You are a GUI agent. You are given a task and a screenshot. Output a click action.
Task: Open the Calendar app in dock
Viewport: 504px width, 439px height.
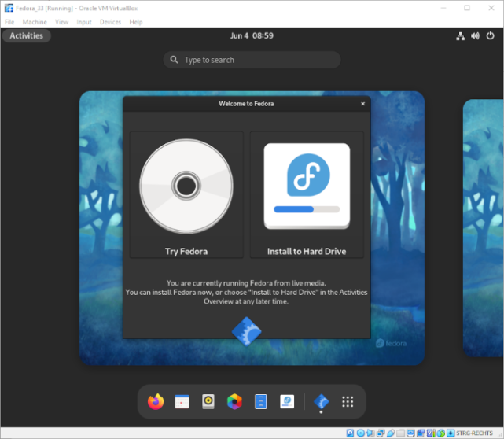click(182, 401)
